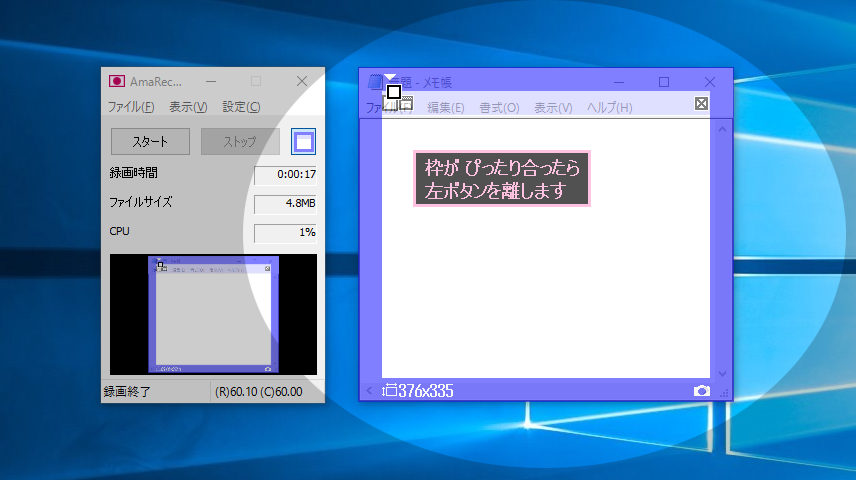
Task: Click the 録画時間 value 0:00:17
Action: pos(286,175)
